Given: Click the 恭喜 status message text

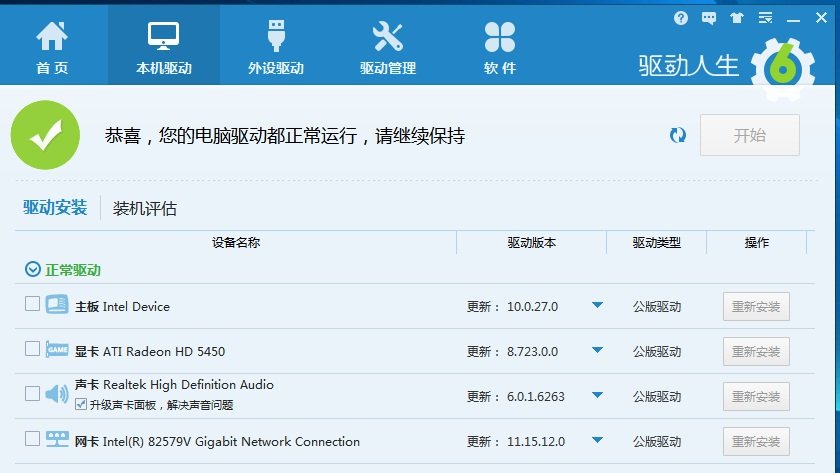Looking at the screenshot, I should click(x=284, y=136).
